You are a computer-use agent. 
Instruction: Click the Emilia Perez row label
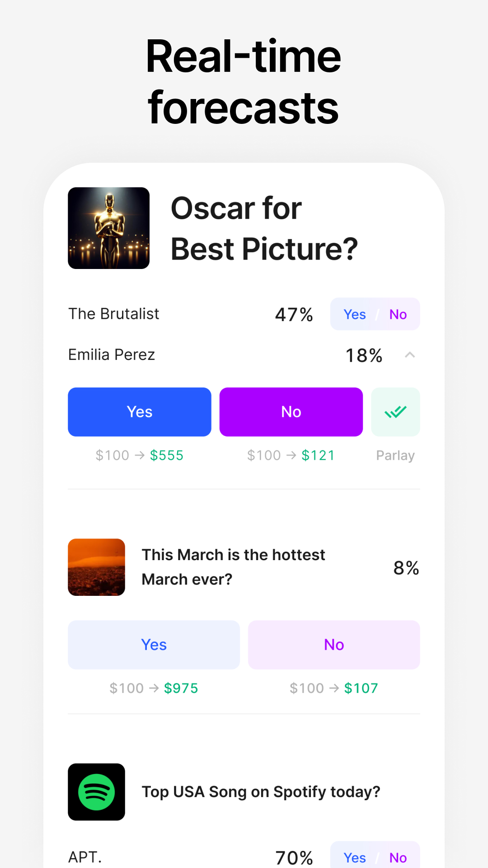click(x=112, y=355)
